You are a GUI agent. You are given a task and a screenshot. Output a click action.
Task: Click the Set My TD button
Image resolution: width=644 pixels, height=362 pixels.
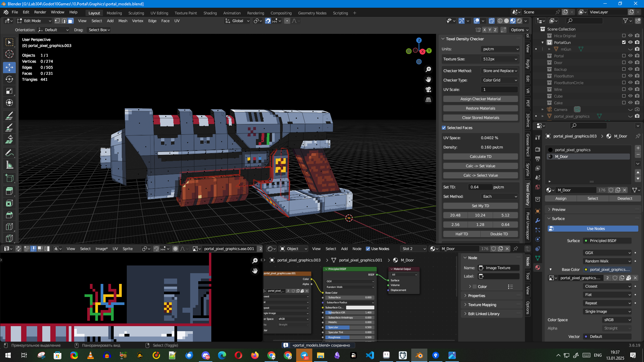click(x=480, y=206)
